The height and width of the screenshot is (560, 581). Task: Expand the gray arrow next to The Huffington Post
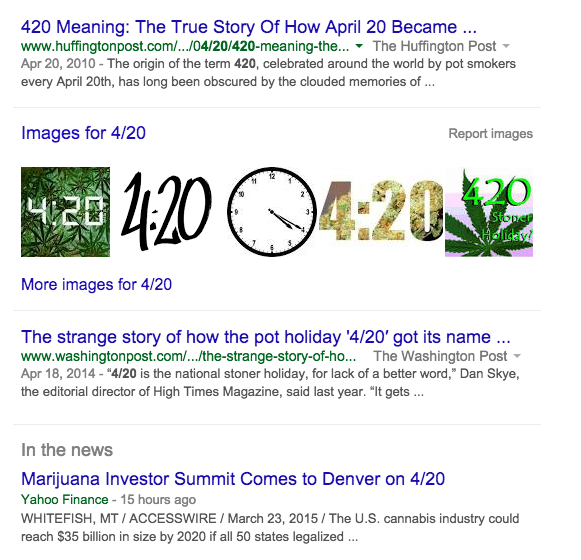[506, 46]
